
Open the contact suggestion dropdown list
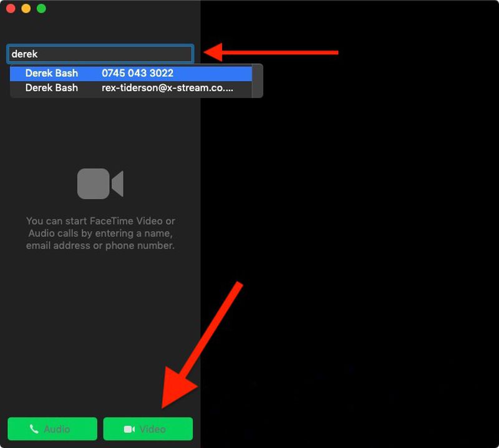point(131,80)
